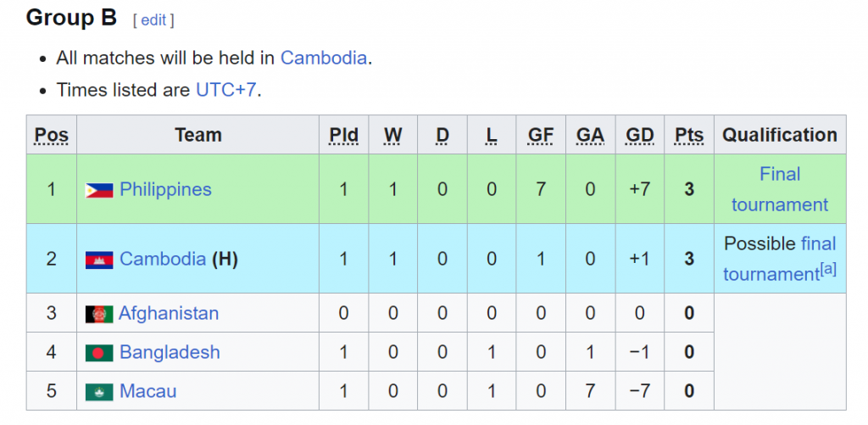868x425 pixels.
Task: Open the edit link beside Group B
Action: (153, 20)
